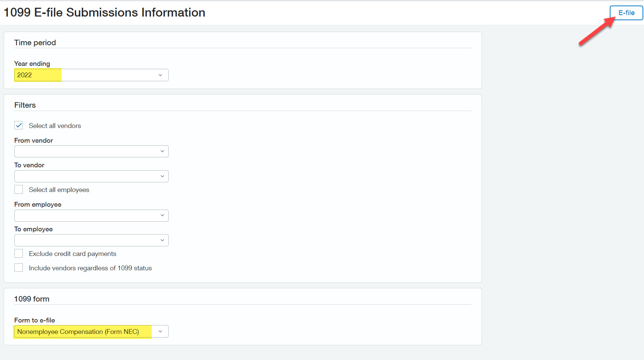
Task: Enable the Select all employees checkbox
Action: [19, 189]
